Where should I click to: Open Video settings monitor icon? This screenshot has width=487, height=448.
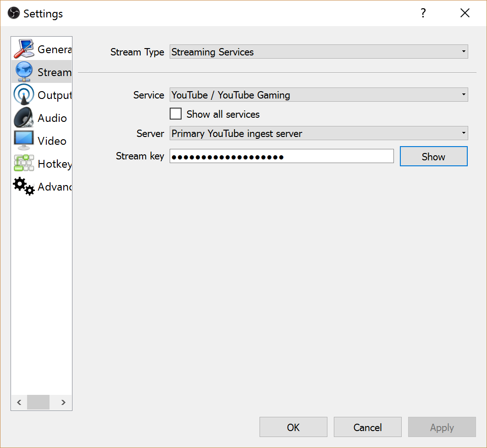tap(24, 141)
